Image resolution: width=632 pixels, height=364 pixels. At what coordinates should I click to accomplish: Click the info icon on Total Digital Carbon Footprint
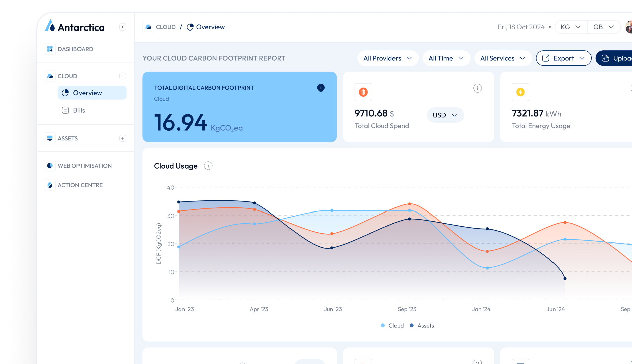point(321,88)
